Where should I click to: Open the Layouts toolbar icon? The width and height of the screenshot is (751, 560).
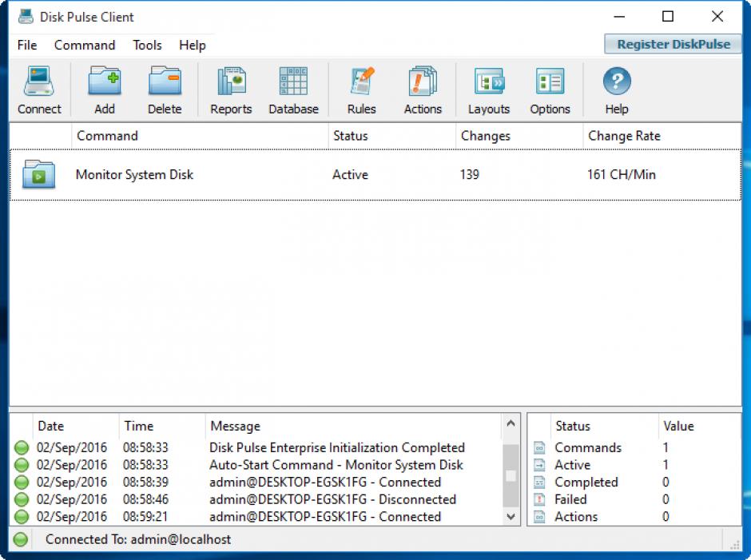pos(489,81)
